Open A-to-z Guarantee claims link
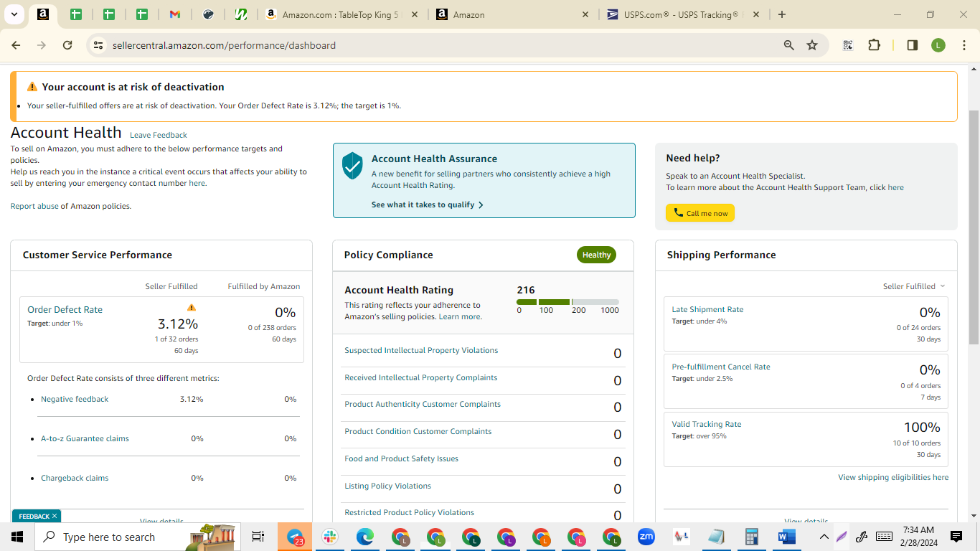Viewport: 980px width, 551px height. [85, 438]
